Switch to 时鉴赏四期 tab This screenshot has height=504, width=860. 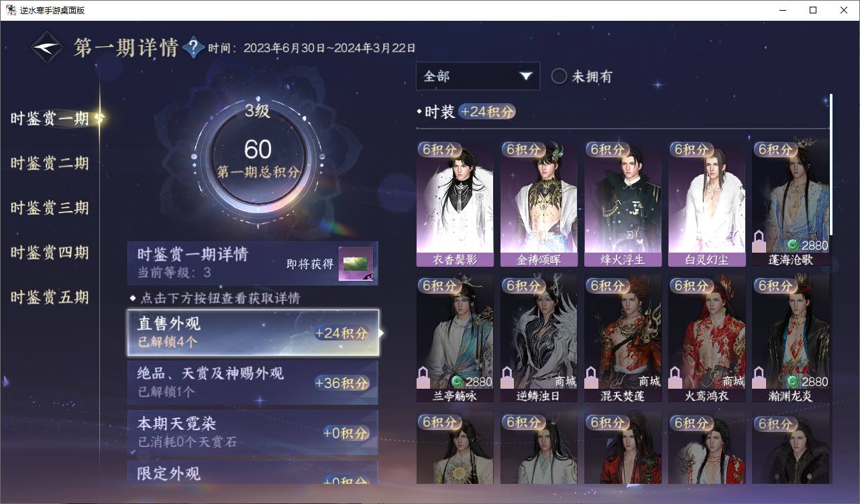coord(50,253)
